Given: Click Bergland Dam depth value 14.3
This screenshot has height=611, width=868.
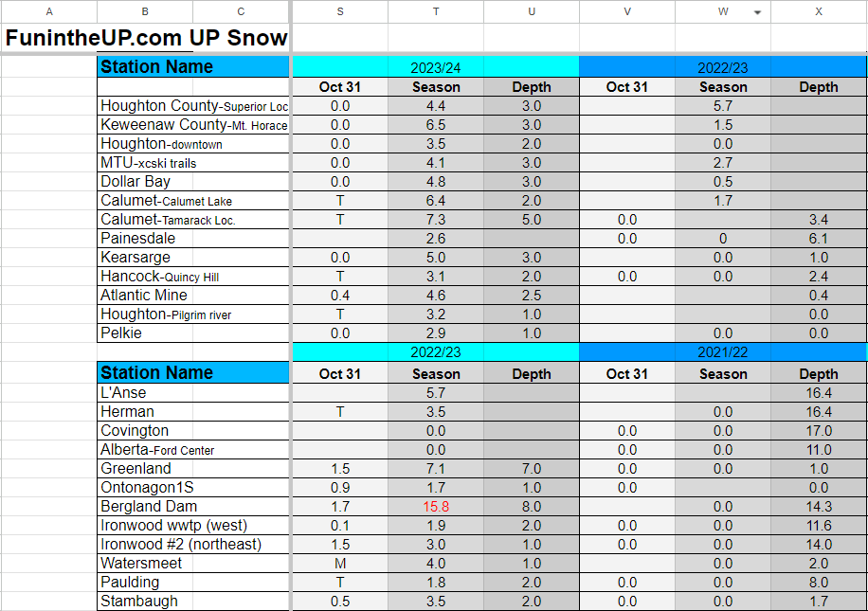Looking at the screenshot, I should [x=819, y=507].
